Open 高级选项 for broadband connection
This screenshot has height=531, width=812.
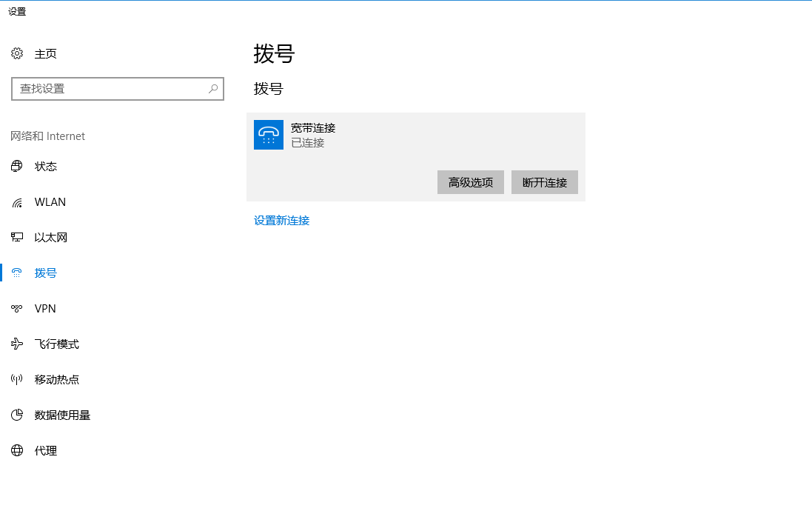pyautogui.click(x=471, y=182)
